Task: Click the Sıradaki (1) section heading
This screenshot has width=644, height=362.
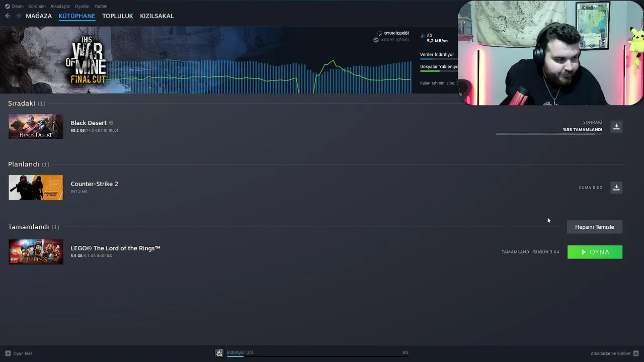Action: pos(27,103)
